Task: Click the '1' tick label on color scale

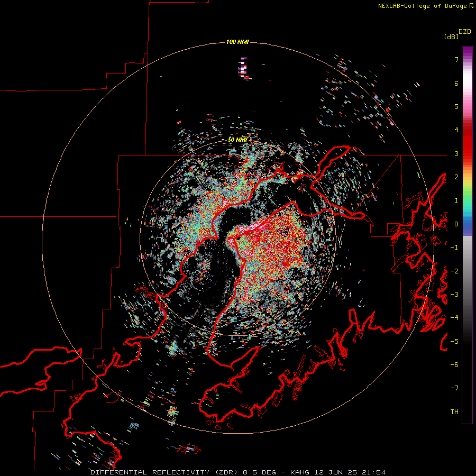Action: click(x=456, y=200)
